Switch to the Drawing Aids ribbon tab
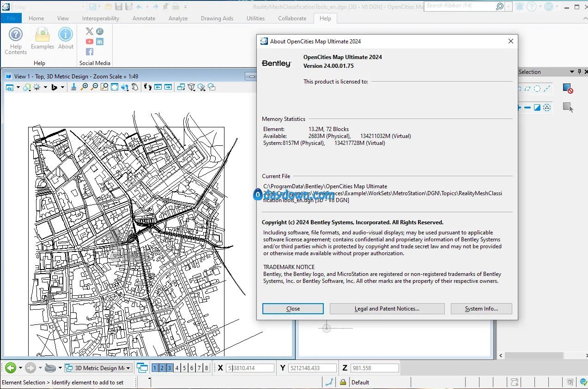Screen dimensions: 588x389 217,18
